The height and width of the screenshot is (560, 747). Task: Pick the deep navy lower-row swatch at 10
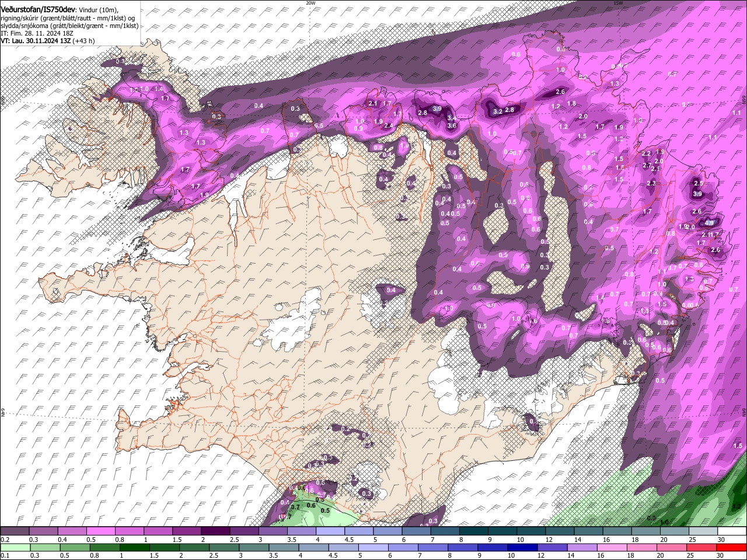click(x=522, y=548)
